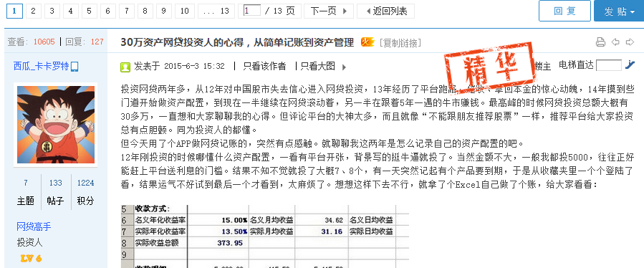Screen dimensions: 644x268
Task: Open the author's 7 主题 count
Action: pos(26,183)
